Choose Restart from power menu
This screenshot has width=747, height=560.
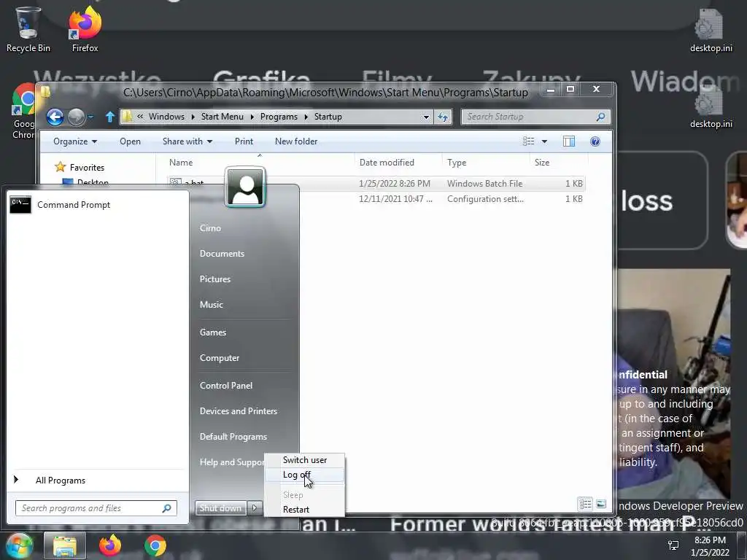coord(304,510)
